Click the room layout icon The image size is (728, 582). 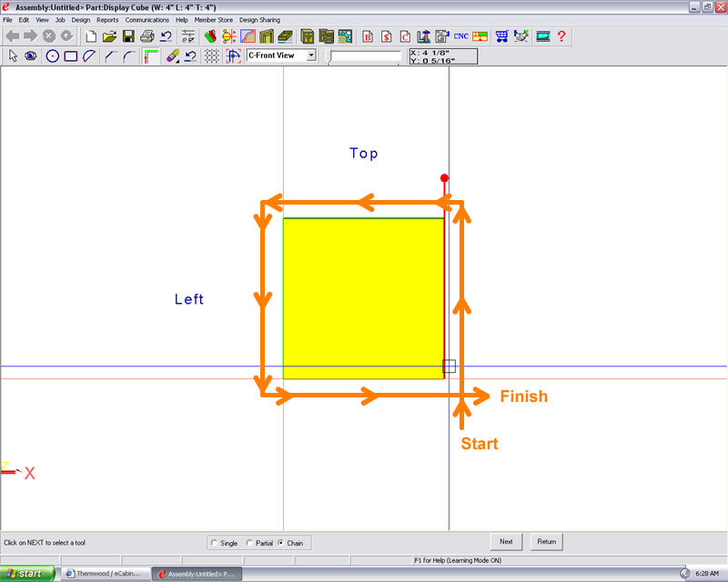(345, 36)
